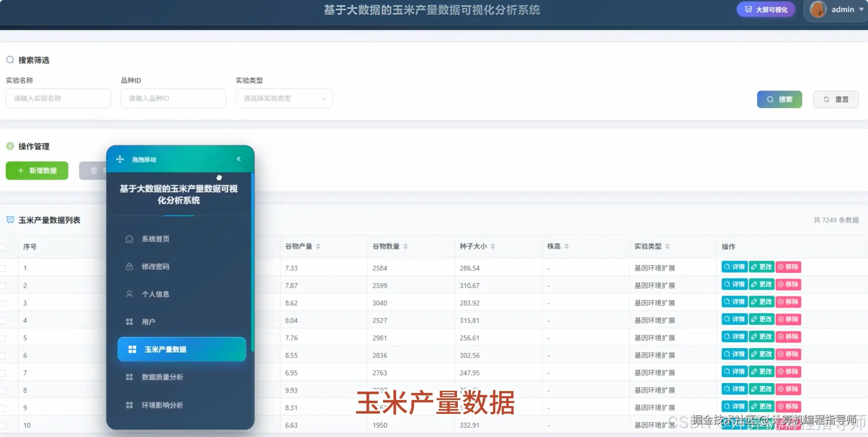This screenshot has height=437, width=868.
Task: Click the floating sidebar vertical scrollbar
Action: tap(253, 262)
